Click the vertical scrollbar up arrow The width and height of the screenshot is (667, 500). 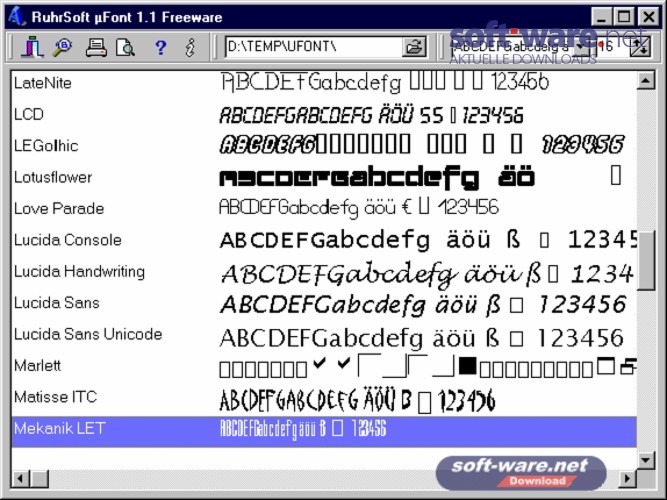click(x=646, y=80)
